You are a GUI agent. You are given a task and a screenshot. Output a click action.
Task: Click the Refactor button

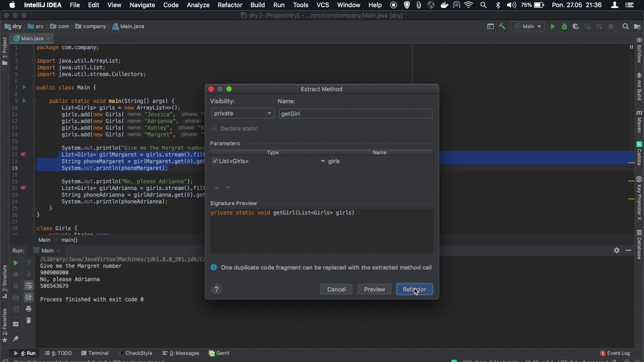pyautogui.click(x=415, y=289)
